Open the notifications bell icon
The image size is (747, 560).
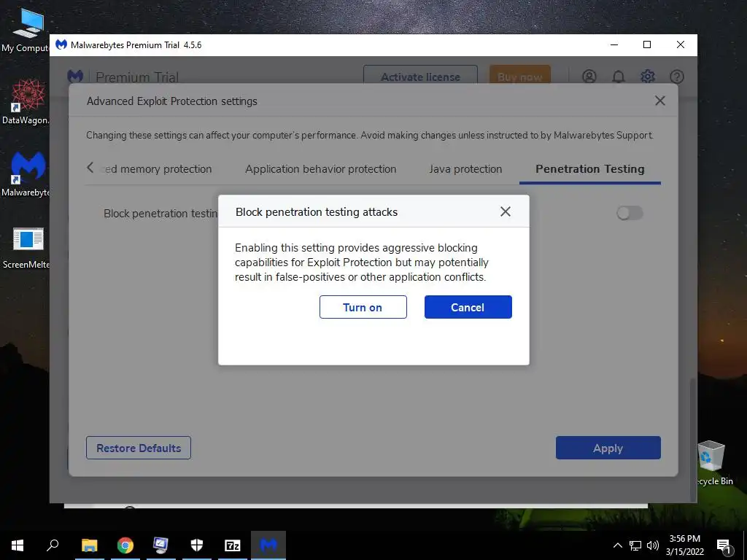[619, 76]
